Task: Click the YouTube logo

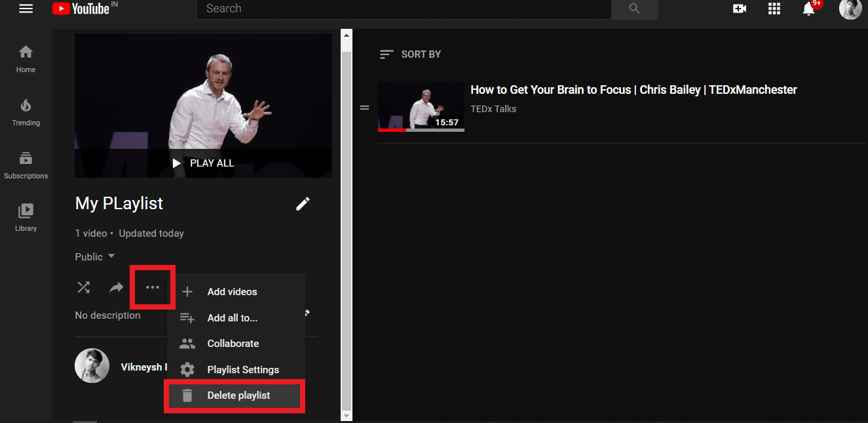Action: point(81,9)
